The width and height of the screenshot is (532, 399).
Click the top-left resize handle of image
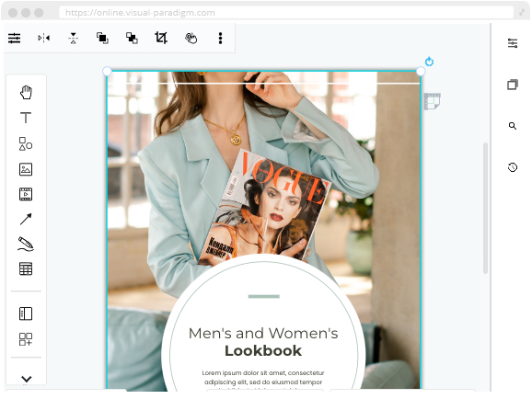point(107,71)
